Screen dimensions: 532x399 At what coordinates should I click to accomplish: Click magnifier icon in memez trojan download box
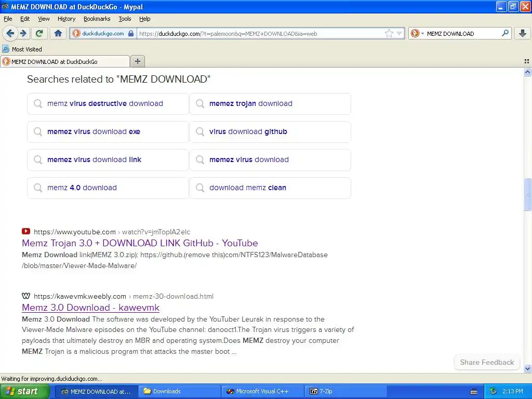[x=200, y=103]
